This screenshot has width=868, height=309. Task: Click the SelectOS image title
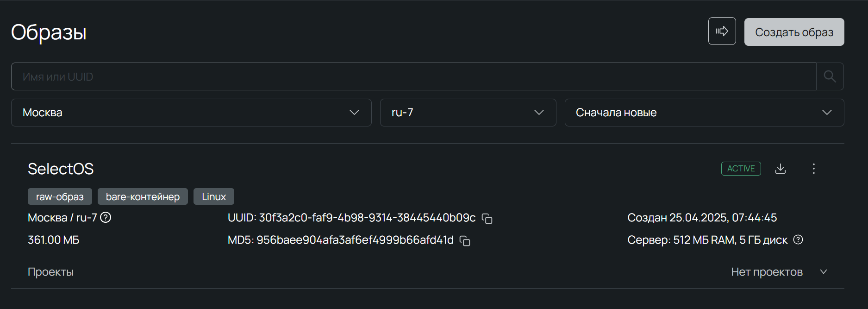[61, 169]
